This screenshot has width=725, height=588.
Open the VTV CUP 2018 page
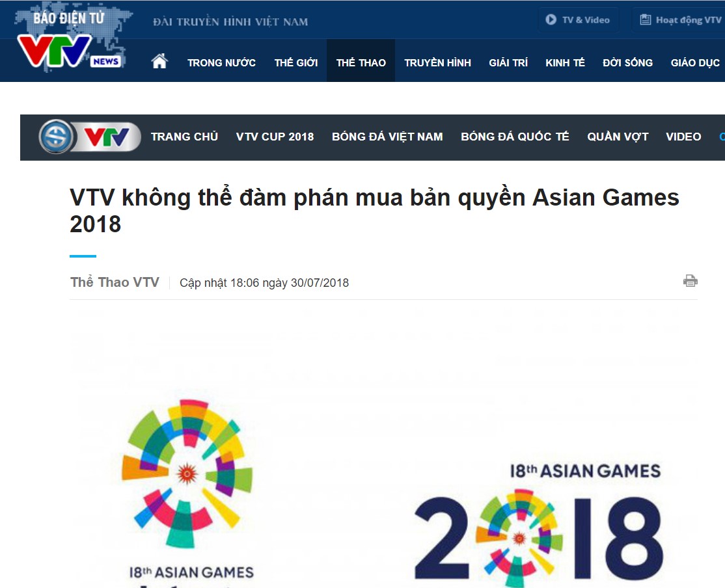[x=275, y=137]
